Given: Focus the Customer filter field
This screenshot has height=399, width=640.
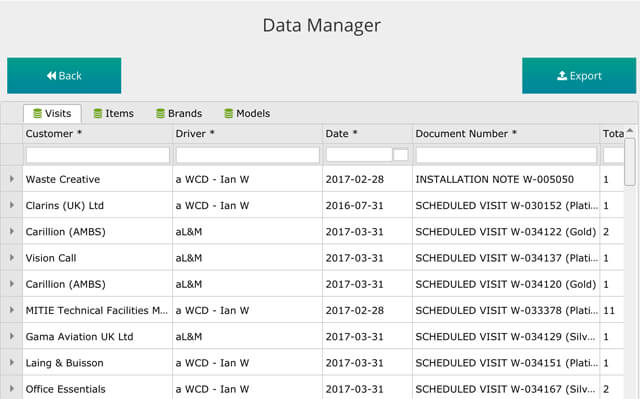Looking at the screenshot, I should [x=98, y=155].
